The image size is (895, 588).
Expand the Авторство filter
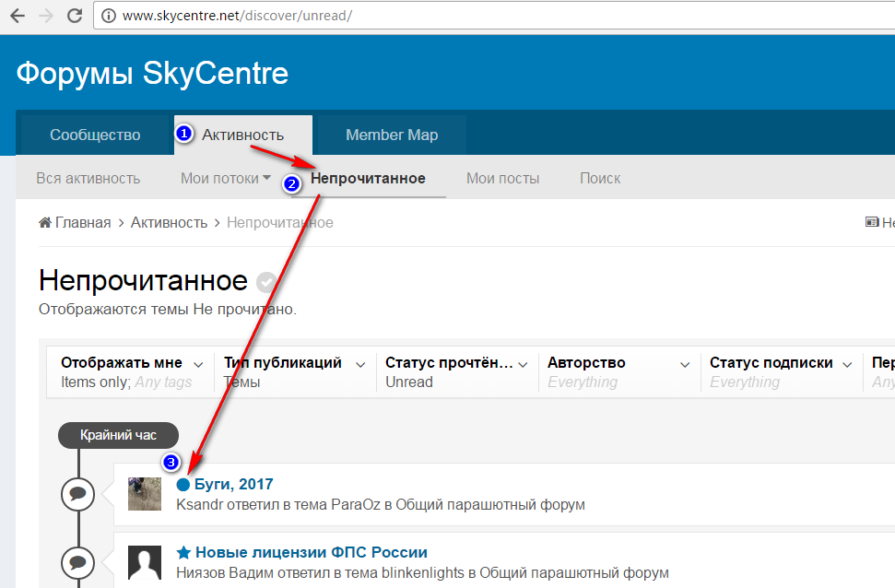pos(618,371)
